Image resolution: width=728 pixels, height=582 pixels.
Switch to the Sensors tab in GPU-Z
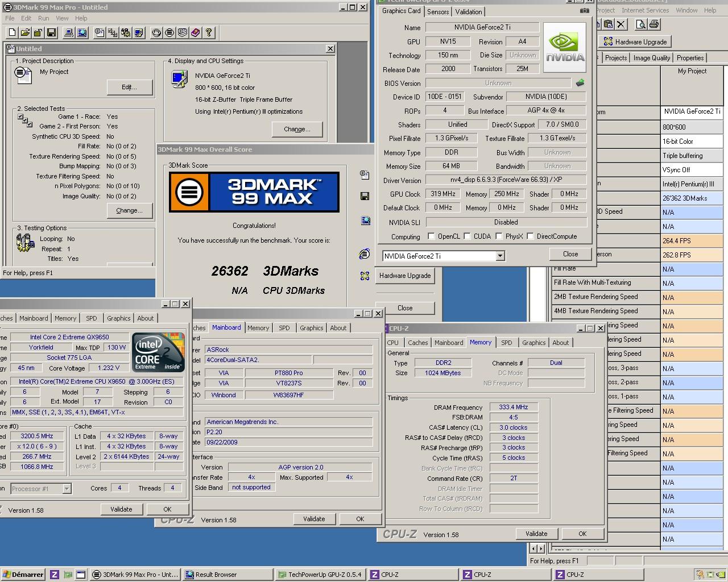click(438, 11)
